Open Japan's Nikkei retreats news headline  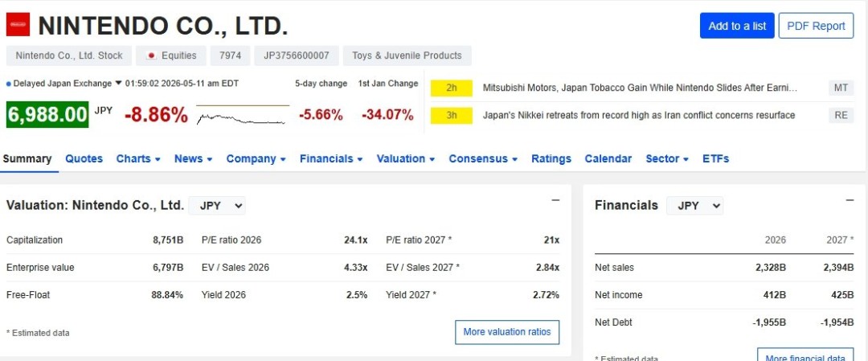(x=639, y=115)
